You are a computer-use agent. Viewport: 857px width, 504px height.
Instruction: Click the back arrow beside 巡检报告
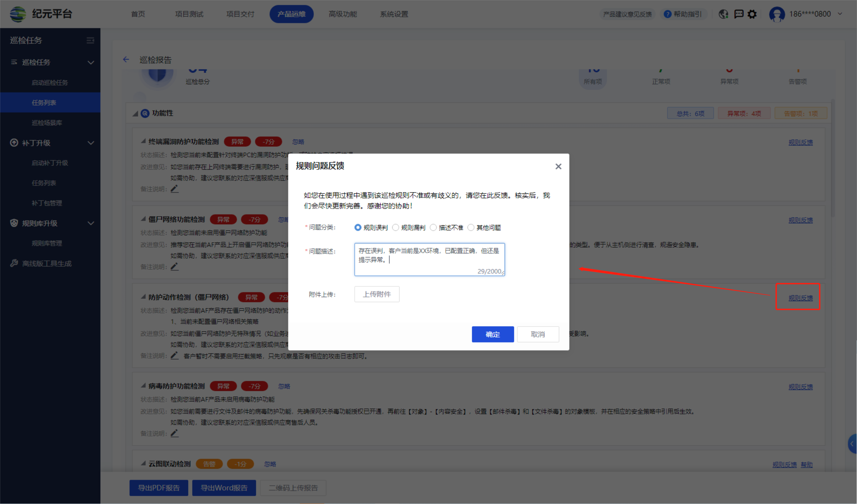tap(126, 60)
